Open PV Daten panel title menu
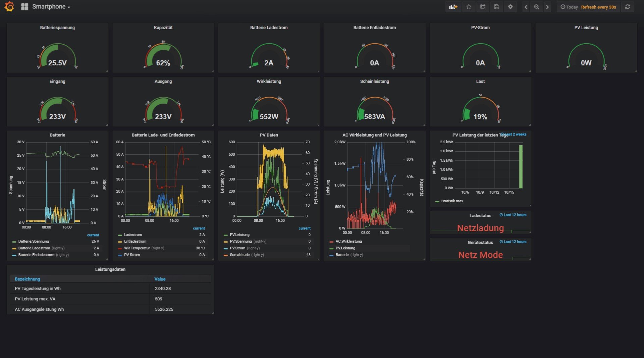 [x=269, y=135]
